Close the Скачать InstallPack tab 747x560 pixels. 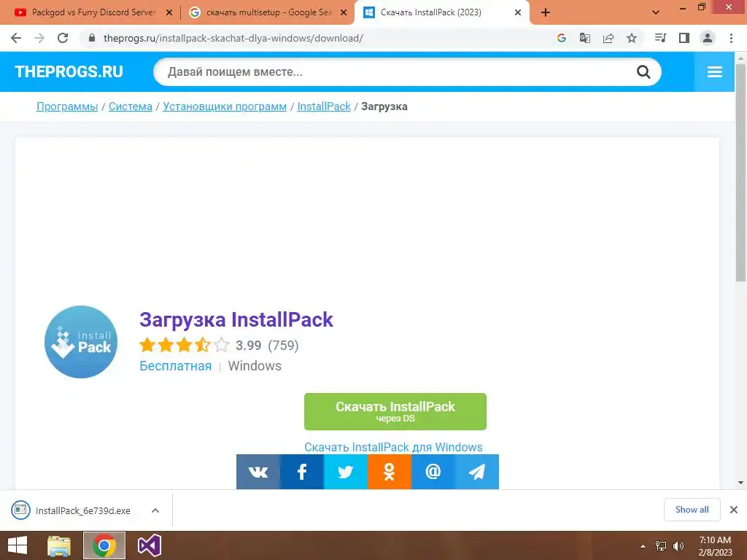(x=518, y=12)
